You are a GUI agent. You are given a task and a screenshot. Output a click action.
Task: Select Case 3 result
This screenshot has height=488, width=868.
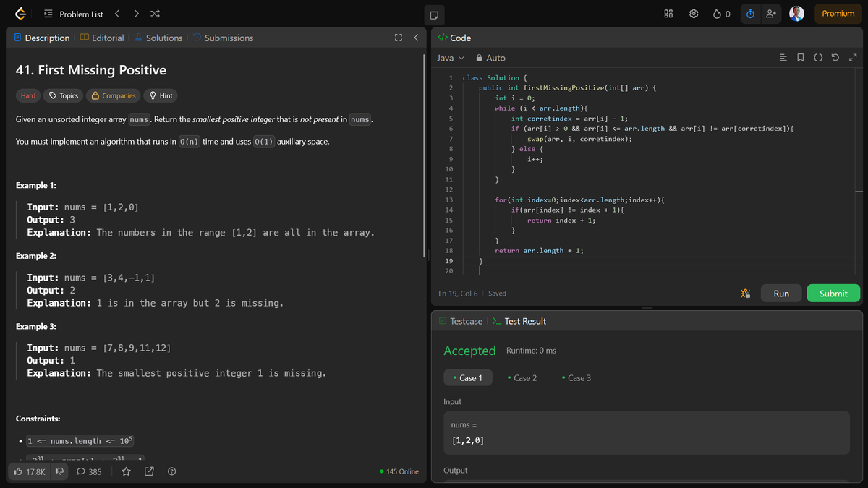tap(576, 378)
